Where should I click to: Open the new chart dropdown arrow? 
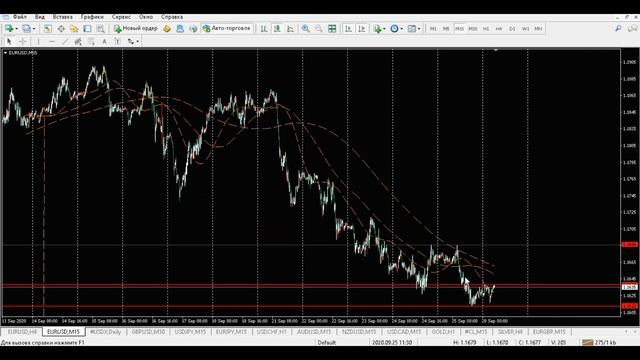tap(16, 29)
